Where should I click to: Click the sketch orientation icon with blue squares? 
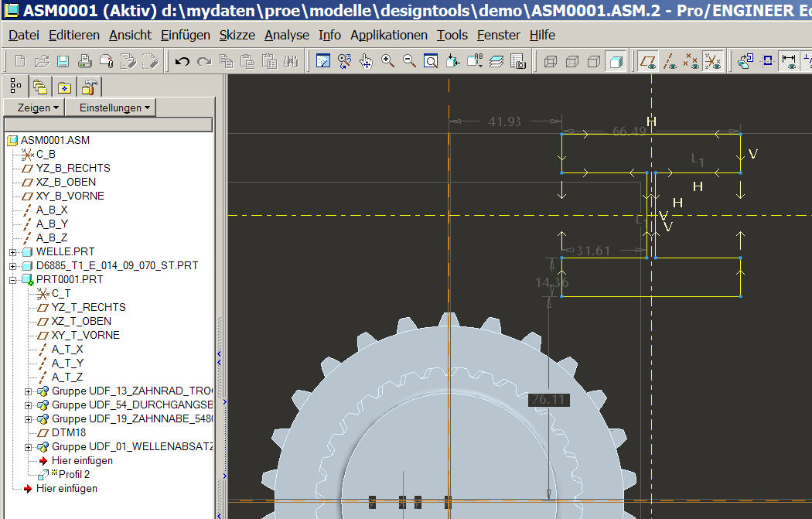click(745, 62)
